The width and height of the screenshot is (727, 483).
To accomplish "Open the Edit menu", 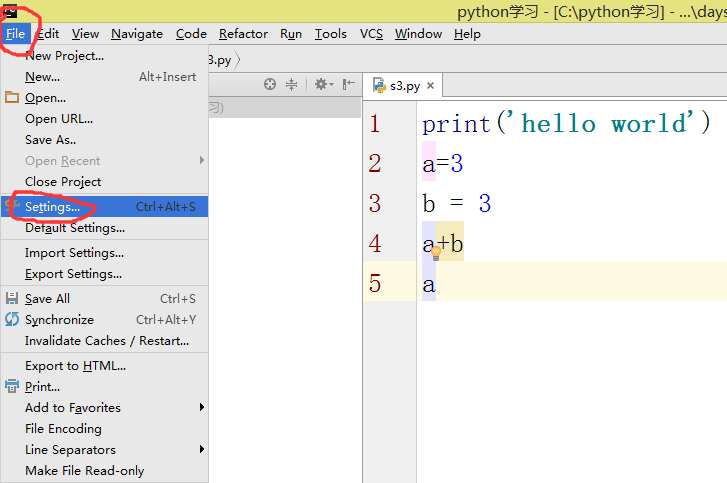I will point(48,34).
